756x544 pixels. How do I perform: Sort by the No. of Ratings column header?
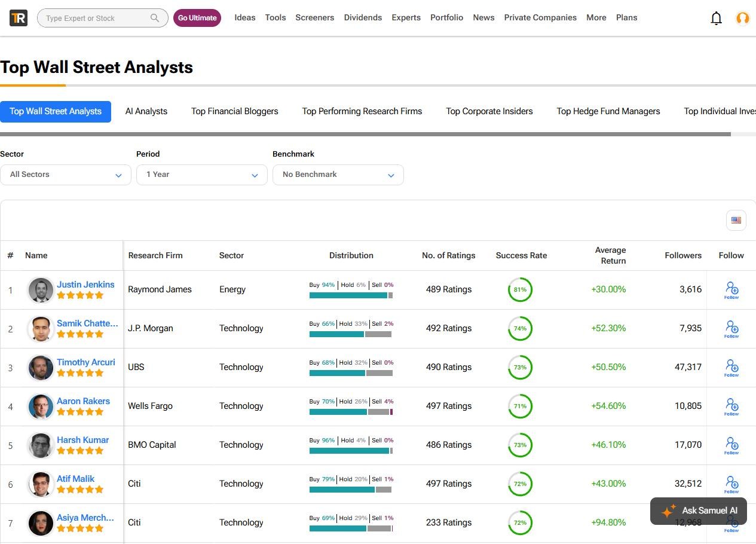449,255
